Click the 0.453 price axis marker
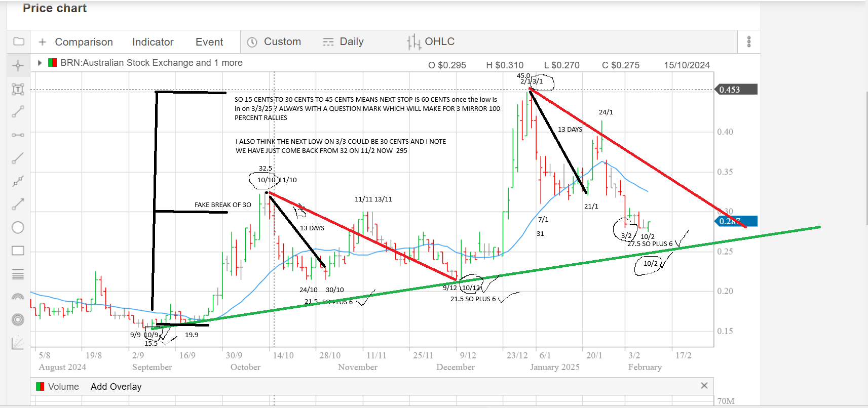868x408 pixels. 736,90
